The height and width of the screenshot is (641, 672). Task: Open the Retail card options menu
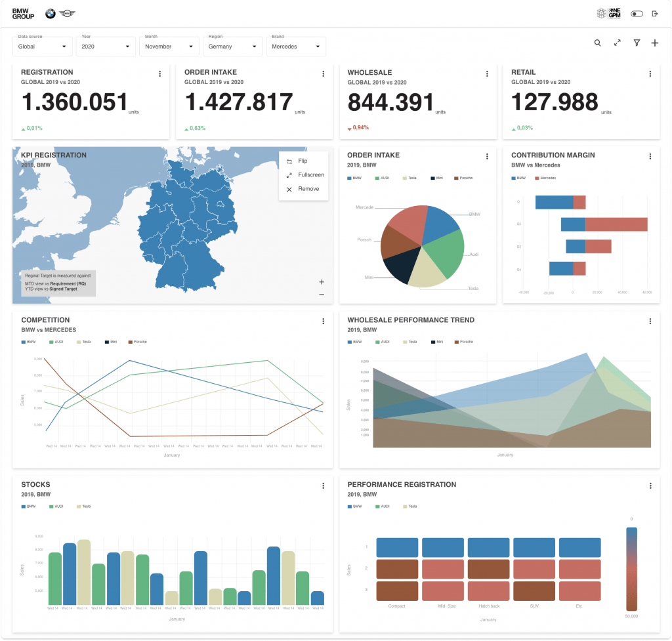click(650, 73)
